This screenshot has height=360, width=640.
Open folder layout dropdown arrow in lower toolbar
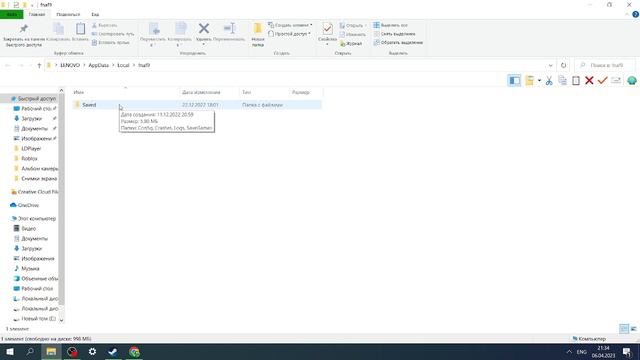[539, 80]
